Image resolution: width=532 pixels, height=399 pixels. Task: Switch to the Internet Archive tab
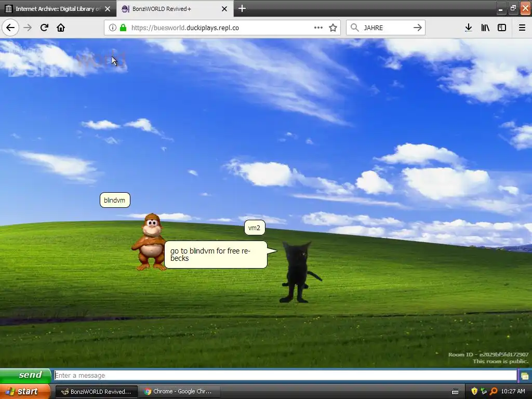pyautogui.click(x=58, y=9)
